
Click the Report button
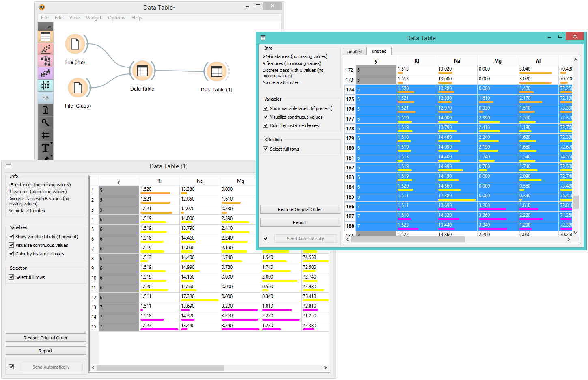[x=300, y=222]
